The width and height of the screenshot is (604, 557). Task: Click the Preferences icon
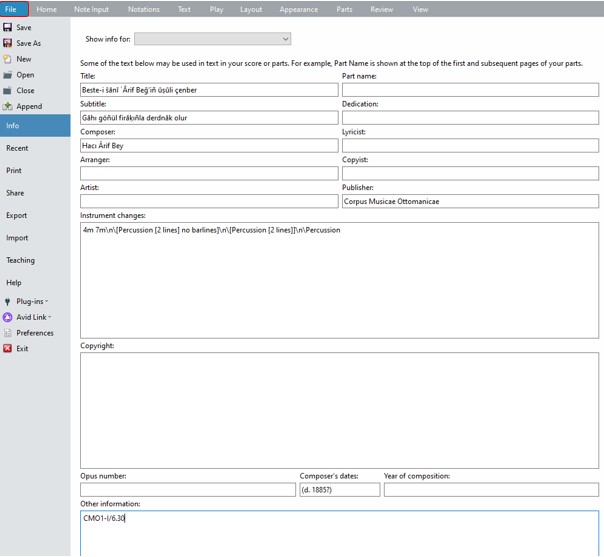(8, 333)
